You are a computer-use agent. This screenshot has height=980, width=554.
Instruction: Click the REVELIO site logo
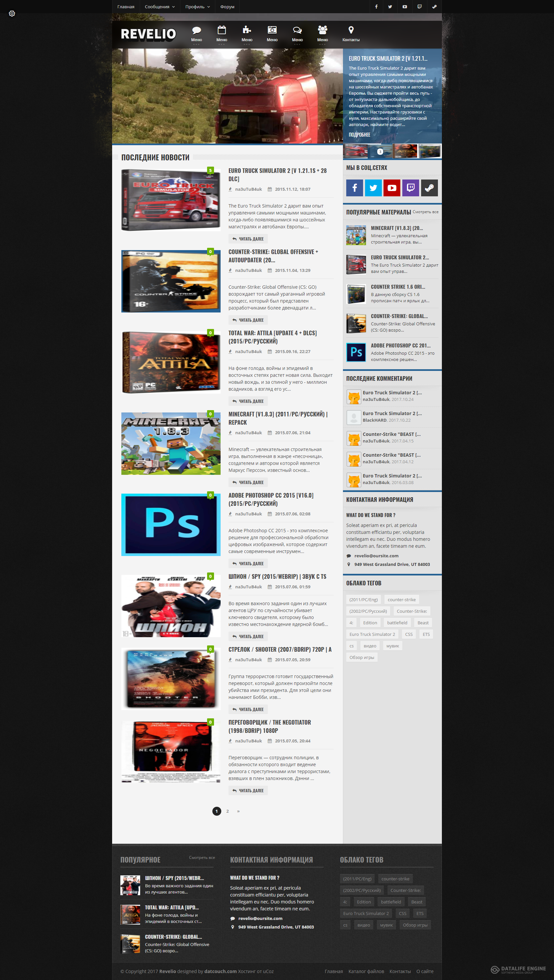pos(148,34)
